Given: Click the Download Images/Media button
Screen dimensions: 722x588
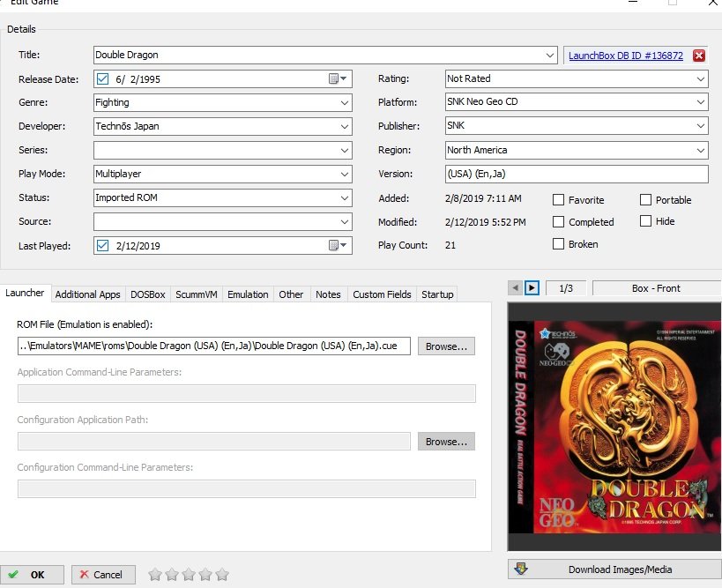Looking at the screenshot, I should coord(614,569).
